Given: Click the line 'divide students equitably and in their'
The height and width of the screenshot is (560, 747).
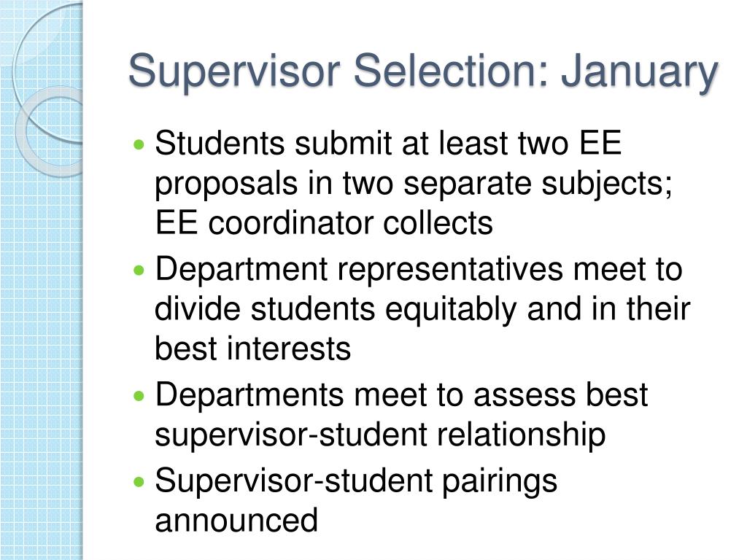Looking at the screenshot, I should click(422, 310).
